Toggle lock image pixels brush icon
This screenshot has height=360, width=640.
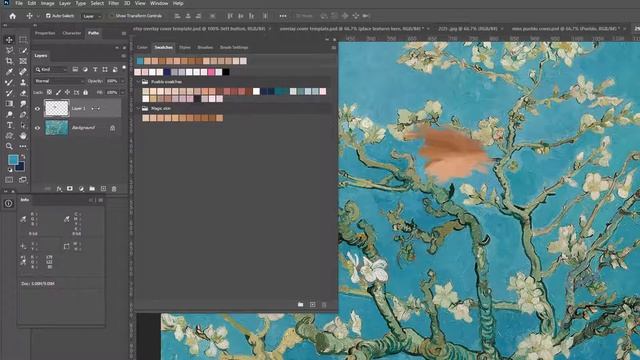click(58, 92)
